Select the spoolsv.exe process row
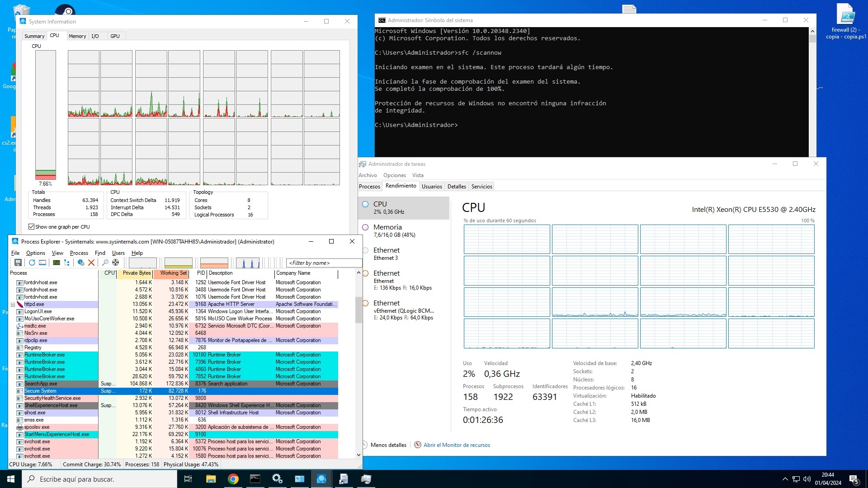This screenshot has height=488, width=868. 173,427
